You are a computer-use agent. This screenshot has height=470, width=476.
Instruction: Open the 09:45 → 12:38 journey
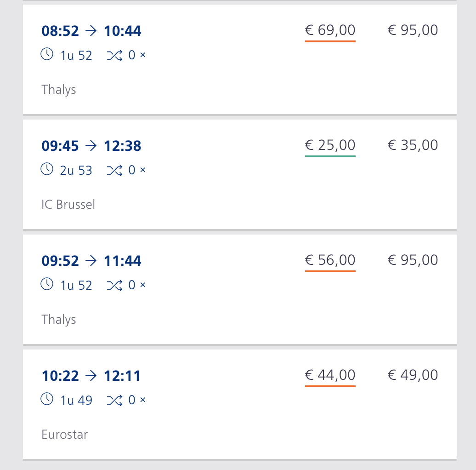(x=91, y=146)
